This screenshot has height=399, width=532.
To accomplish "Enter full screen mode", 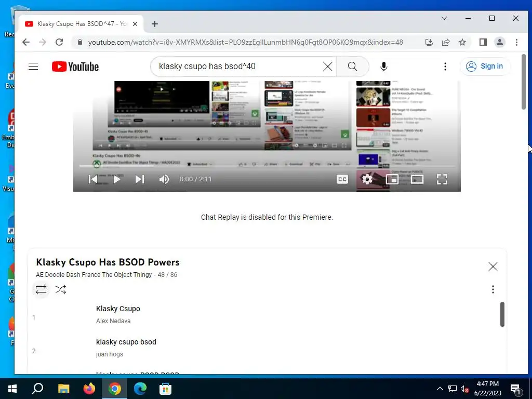I will pos(442,179).
